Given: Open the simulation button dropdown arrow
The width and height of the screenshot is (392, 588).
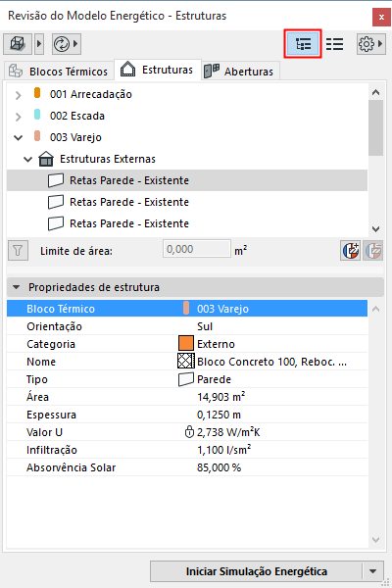Looking at the screenshot, I should pyautogui.click(x=372, y=571).
